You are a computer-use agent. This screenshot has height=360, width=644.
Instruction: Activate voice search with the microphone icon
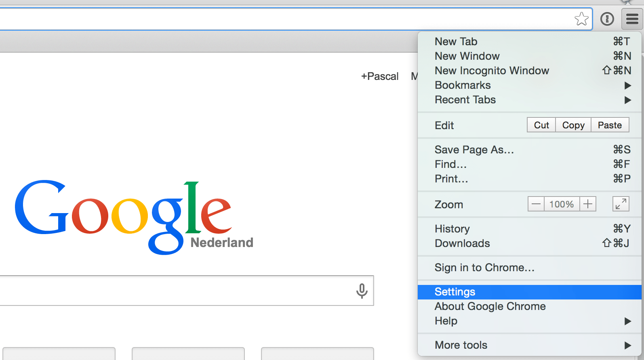tap(361, 290)
